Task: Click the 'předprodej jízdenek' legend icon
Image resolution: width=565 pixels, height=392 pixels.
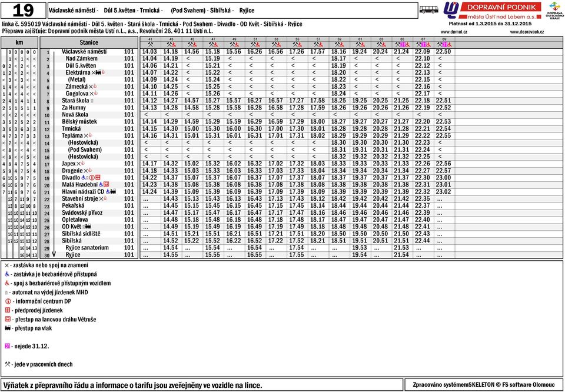Action: tap(8, 310)
